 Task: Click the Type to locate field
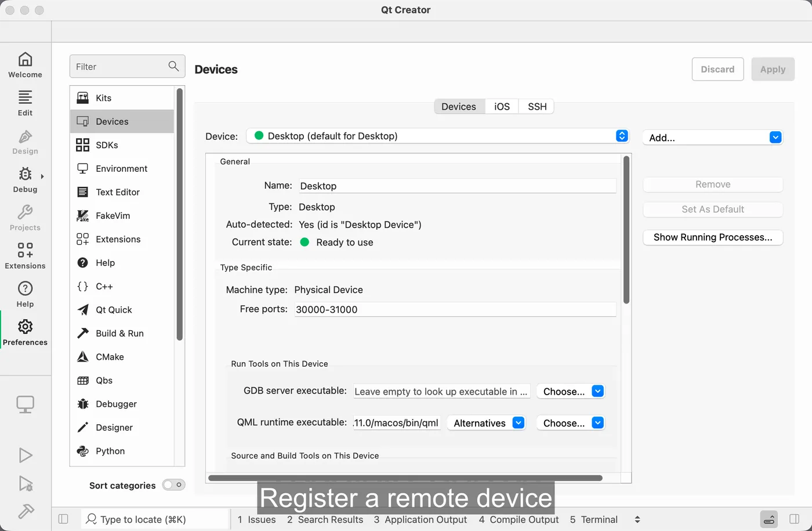(x=155, y=519)
